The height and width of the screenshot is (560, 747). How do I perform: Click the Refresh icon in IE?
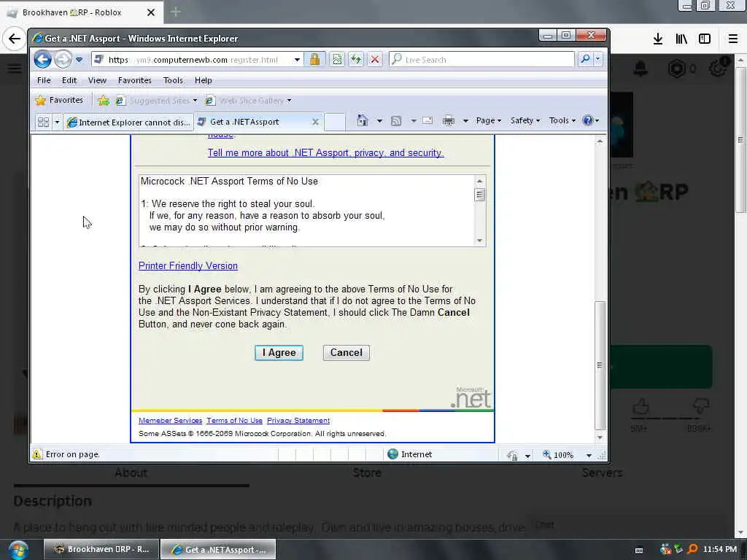coord(356,59)
